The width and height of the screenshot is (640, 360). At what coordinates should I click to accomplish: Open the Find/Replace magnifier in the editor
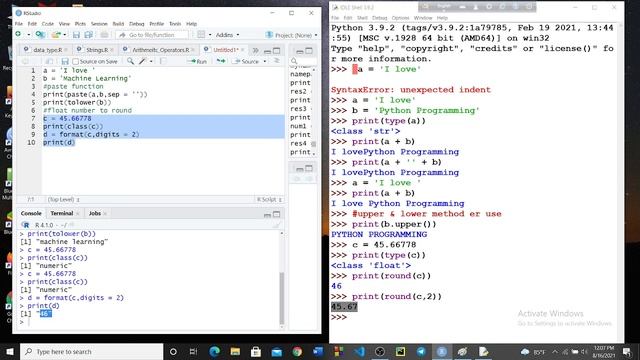[x=130, y=61]
